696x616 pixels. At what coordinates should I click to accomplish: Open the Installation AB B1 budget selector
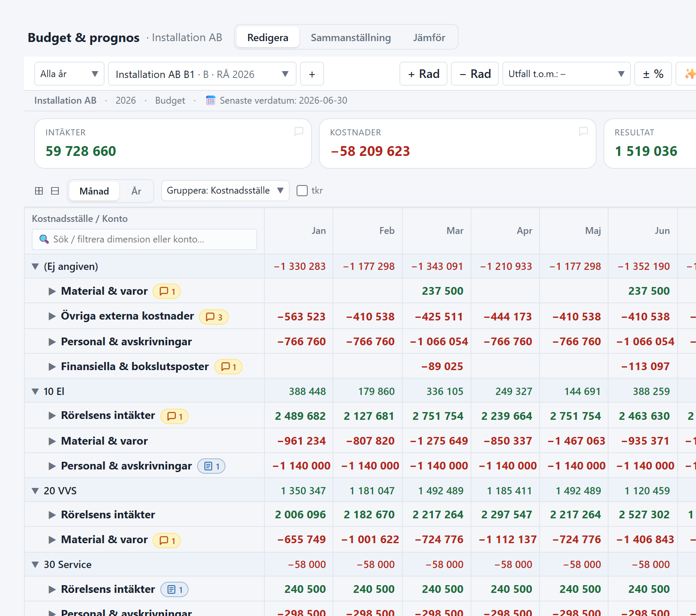pos(202,74)
